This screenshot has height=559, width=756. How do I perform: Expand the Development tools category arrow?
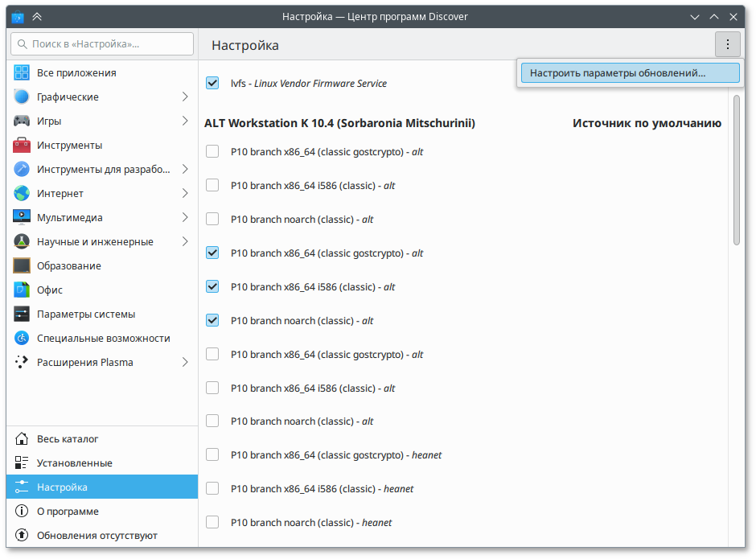tap(185, 170)
